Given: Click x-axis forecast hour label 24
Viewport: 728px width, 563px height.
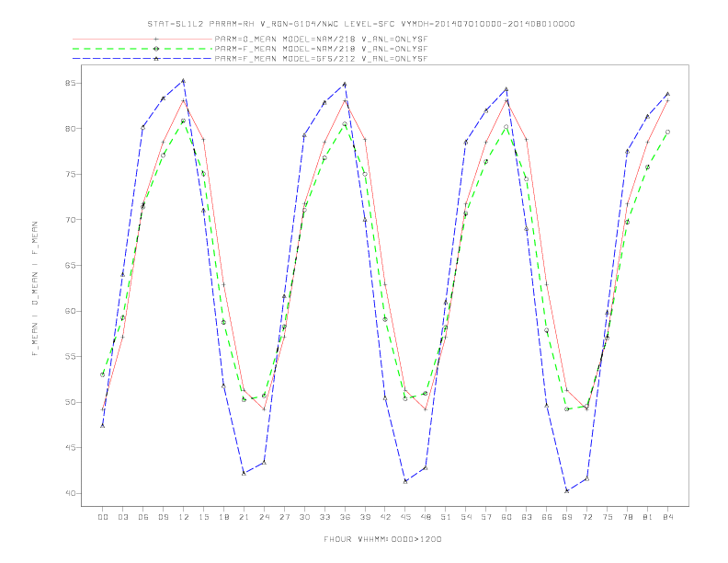Looking at the screenshot, I should (x=264, y=517).
